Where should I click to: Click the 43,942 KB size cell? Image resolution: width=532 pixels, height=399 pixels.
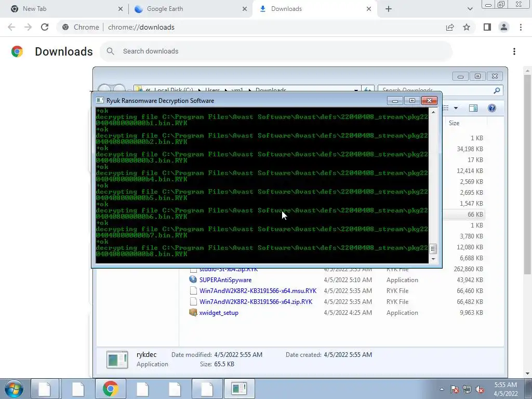(x=470, y=280)
